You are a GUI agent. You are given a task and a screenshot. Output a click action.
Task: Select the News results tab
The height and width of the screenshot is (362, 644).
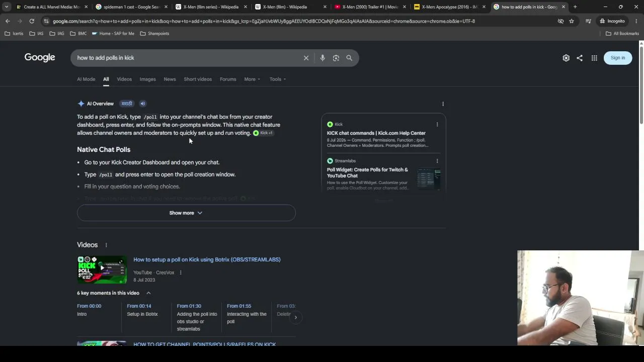click(x=170, y=79)
